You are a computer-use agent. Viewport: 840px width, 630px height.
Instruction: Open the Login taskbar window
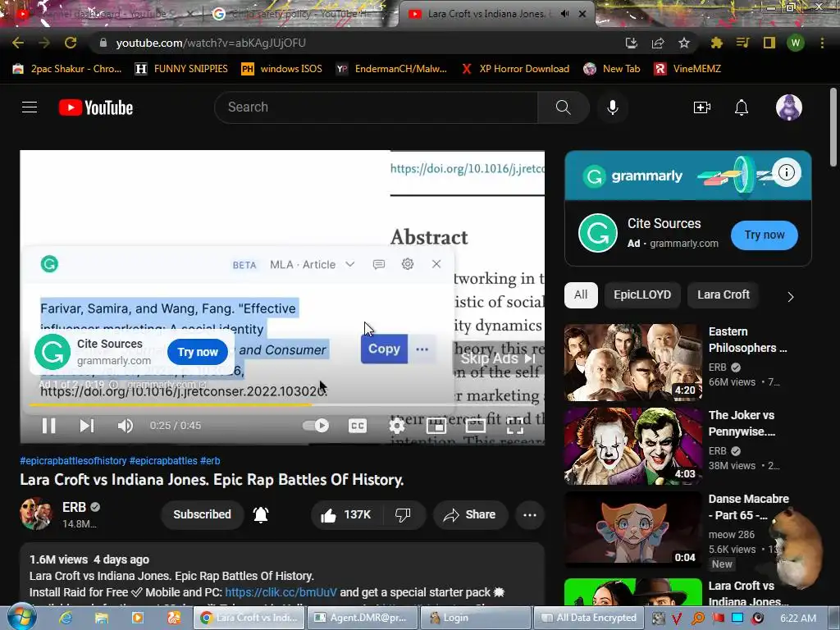[475, 618]
